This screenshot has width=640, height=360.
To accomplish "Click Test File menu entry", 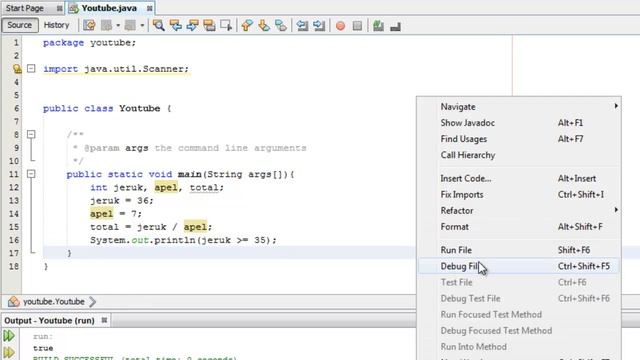I will [x=519, y=282].
